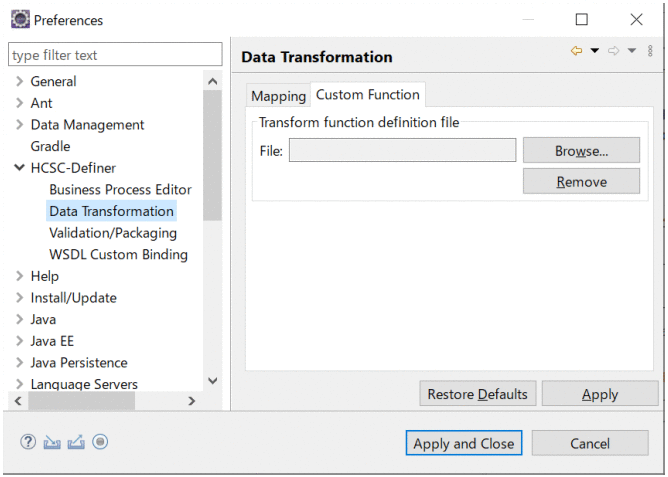
Task: Click the oomph preference recorder icon
Action: [100, 442]
